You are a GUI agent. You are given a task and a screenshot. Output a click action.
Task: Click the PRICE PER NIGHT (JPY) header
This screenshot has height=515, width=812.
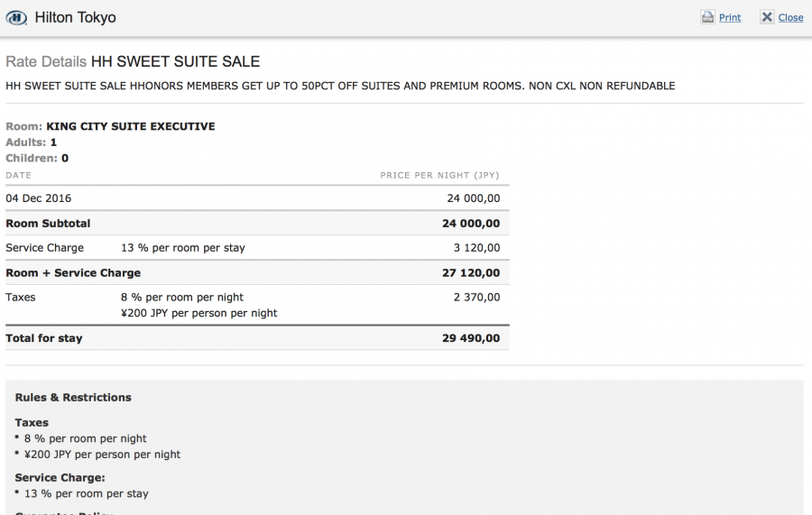click(x=439, y=175)
